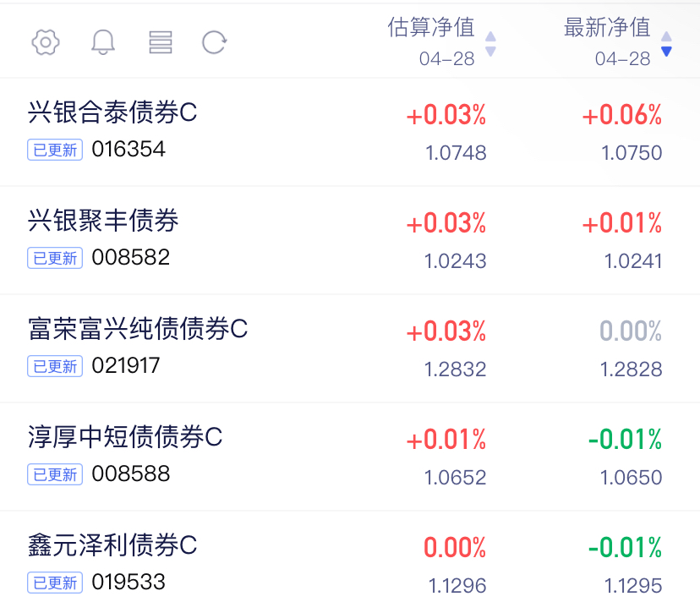Open the settings gear icon
The width and height of the screenshot is (700, 602).
pos(46,42)
